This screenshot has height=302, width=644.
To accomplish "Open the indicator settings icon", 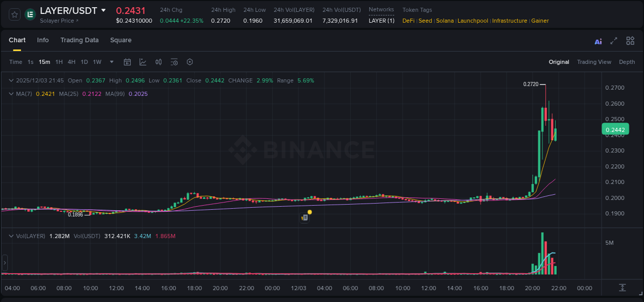I will [174, 61].
